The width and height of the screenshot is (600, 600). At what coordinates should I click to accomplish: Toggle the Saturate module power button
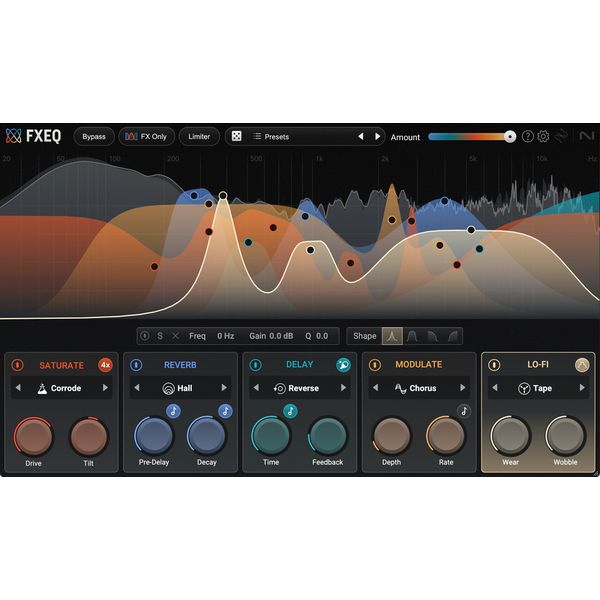coord(17,365)
